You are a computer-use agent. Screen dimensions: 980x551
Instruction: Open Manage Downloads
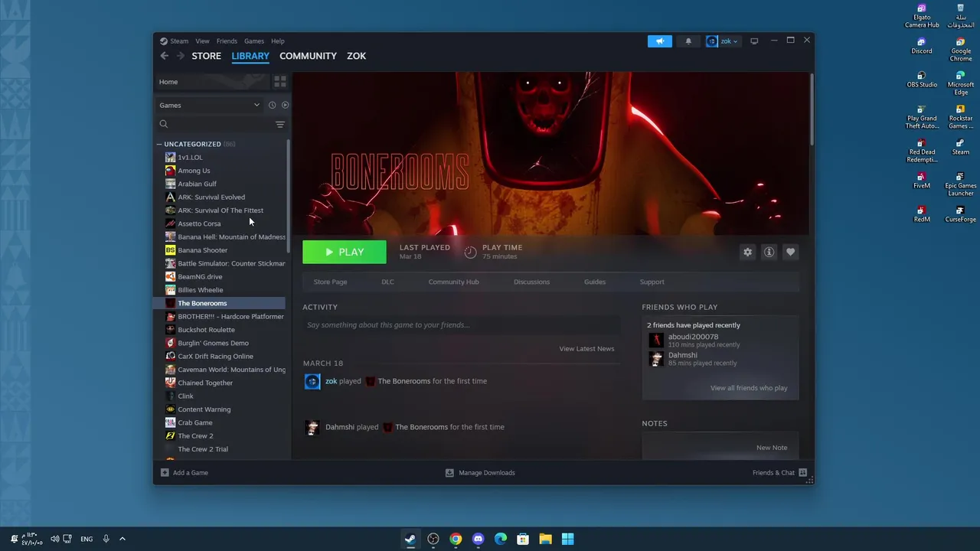[480, 473]
